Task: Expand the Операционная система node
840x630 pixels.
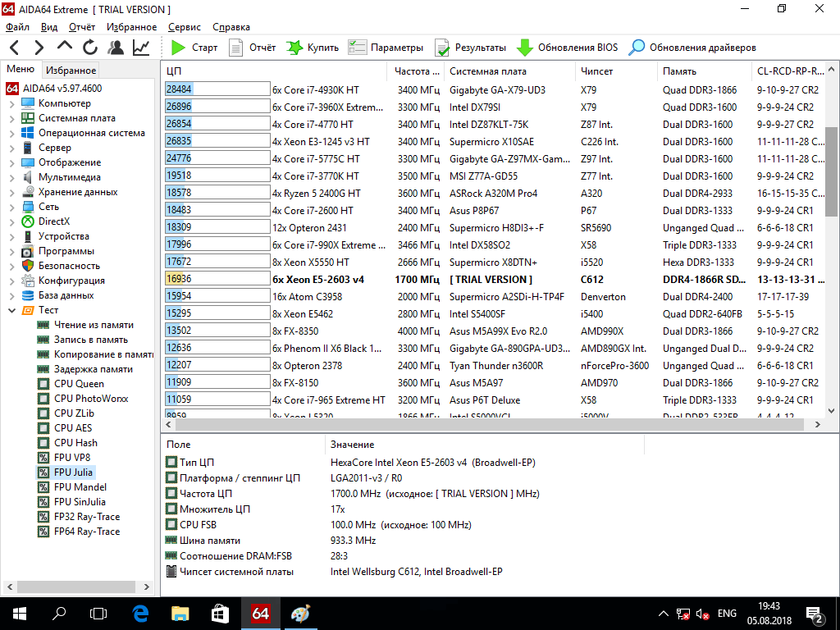Action: pyautogui.click(x=11, y=134)
